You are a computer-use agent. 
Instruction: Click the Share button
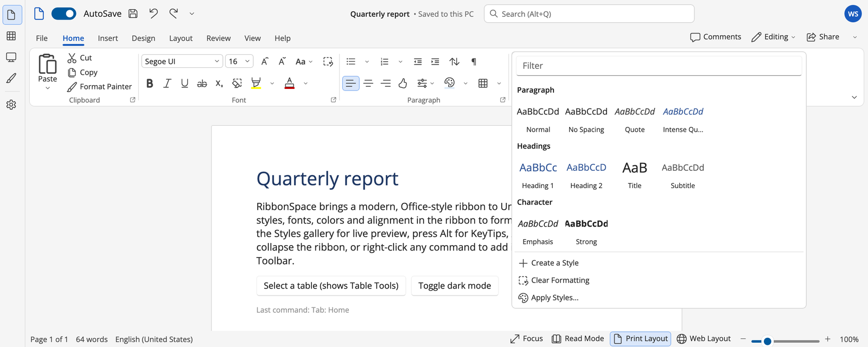tap(823, 37)
